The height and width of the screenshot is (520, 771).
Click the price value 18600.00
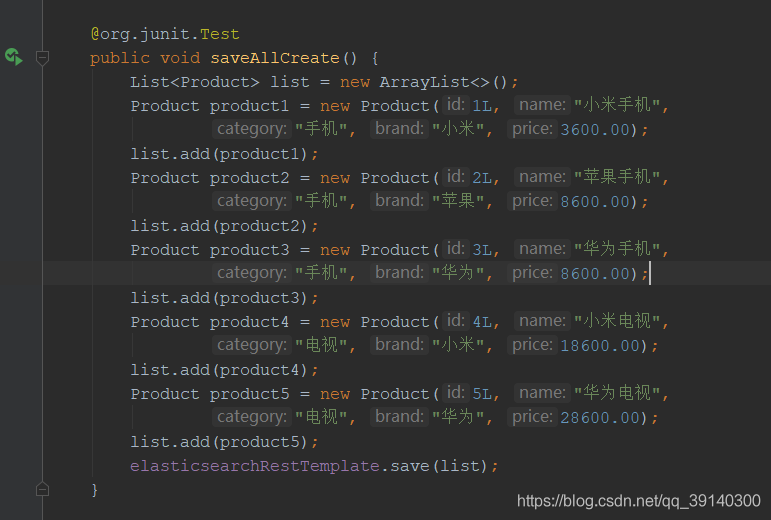tap(600, 346)
